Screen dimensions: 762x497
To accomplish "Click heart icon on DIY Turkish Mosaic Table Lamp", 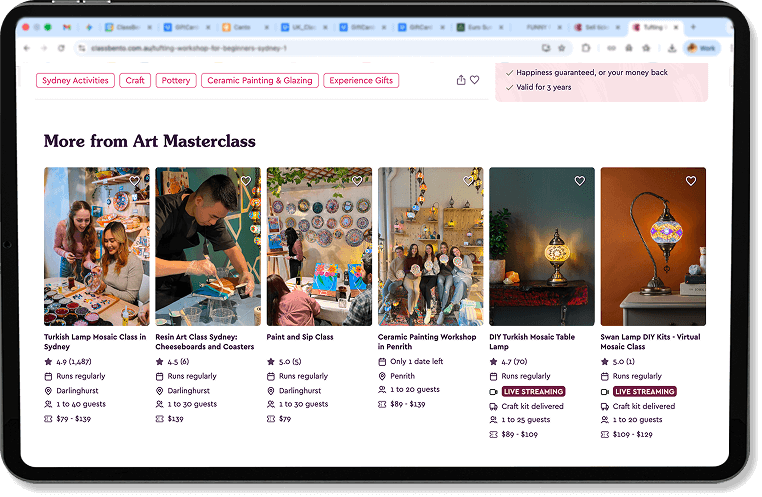I will pos(579,181).
